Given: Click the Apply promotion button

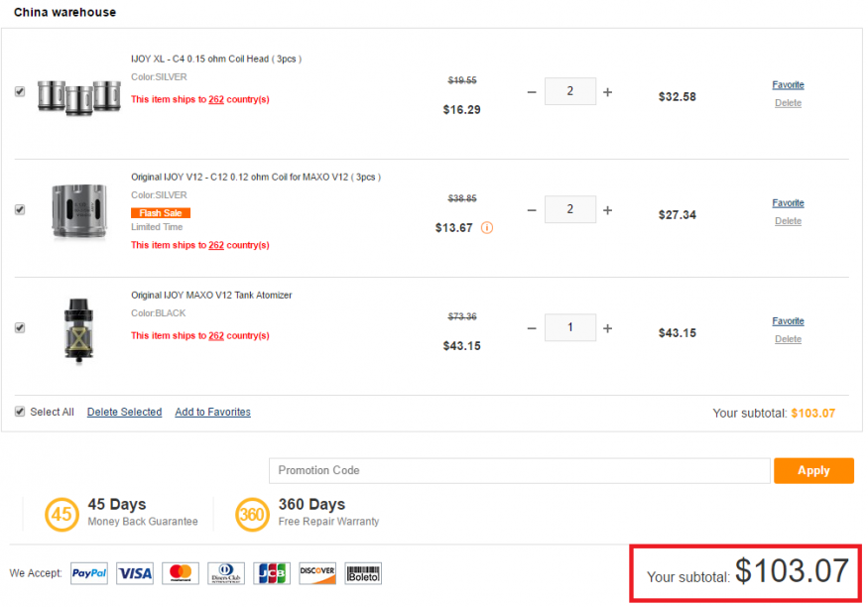Looking at the screenshot, I should click(813, 470).
